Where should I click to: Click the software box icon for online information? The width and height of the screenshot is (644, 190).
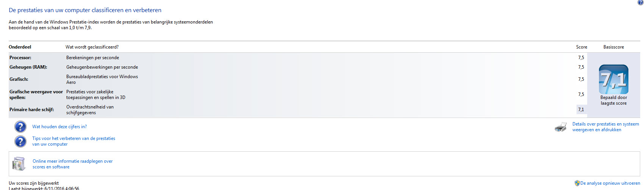click(x=19, y=164)
